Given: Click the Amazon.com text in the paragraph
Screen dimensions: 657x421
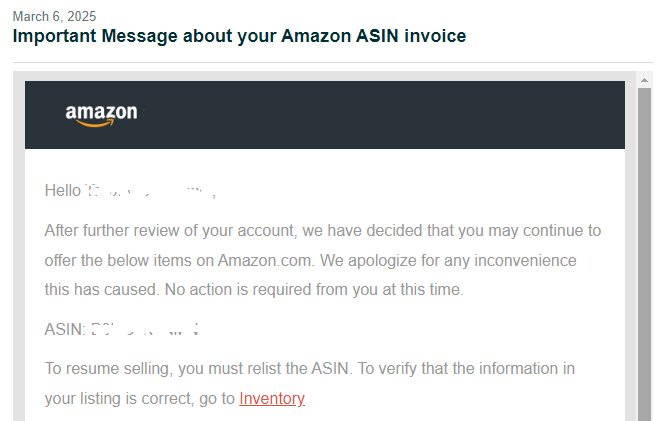Looking at the screenshot, I should click(266, 261).
